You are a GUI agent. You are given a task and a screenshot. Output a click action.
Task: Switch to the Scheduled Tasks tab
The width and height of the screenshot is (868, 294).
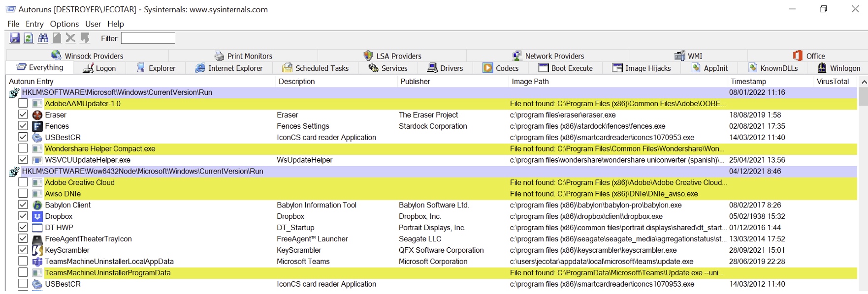[x=316, y=68]
